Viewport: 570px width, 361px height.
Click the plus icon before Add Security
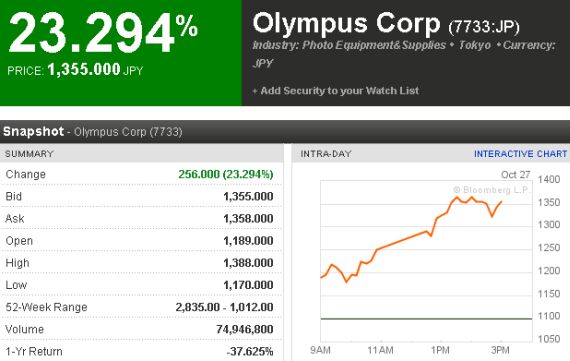(x=255, y=91)
